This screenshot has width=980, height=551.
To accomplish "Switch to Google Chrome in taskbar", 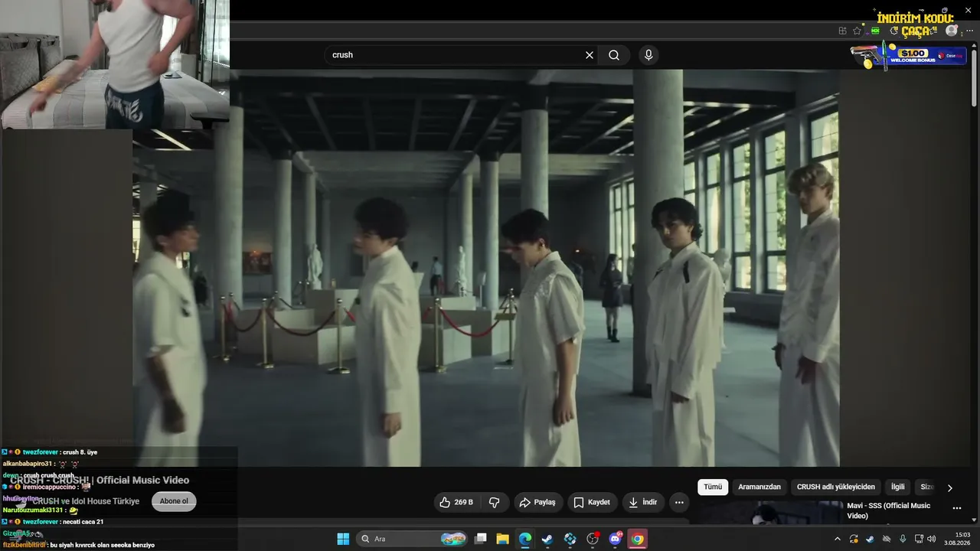I will (x=637, y=539).
